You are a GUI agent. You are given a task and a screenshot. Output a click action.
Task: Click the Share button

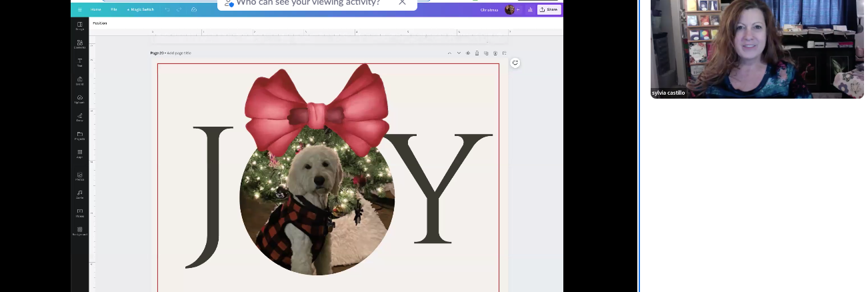click(549, 9)
